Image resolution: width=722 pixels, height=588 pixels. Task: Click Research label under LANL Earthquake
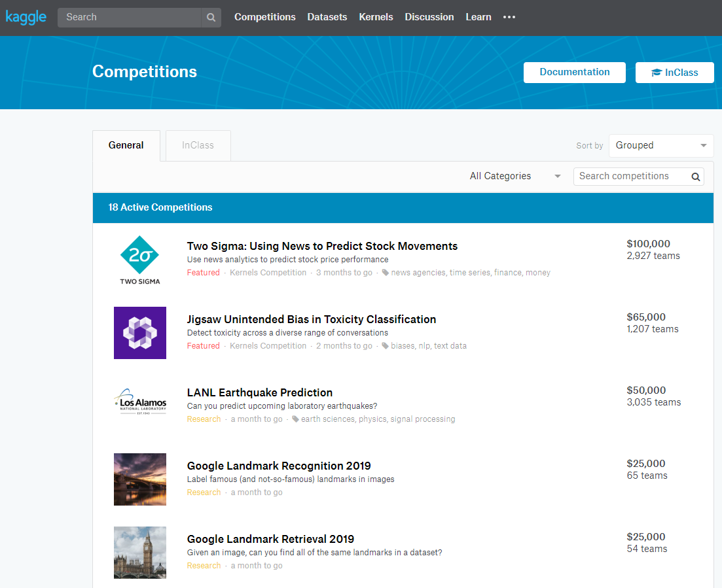coord(204,419)
